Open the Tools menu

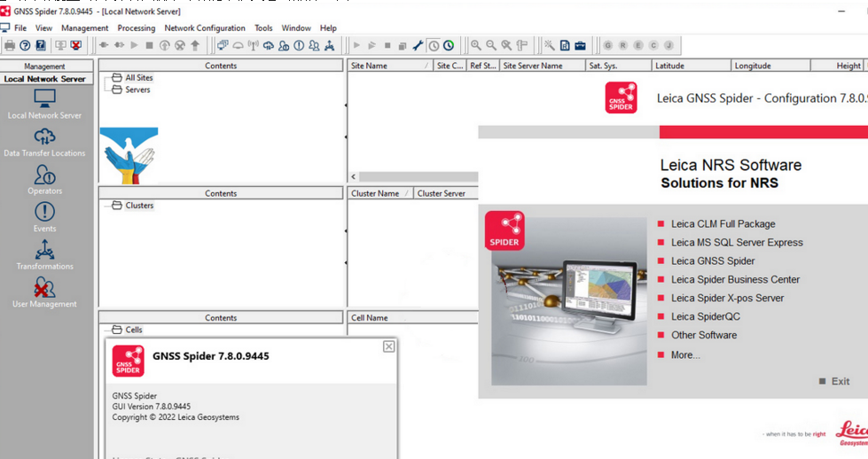[263, 27]
